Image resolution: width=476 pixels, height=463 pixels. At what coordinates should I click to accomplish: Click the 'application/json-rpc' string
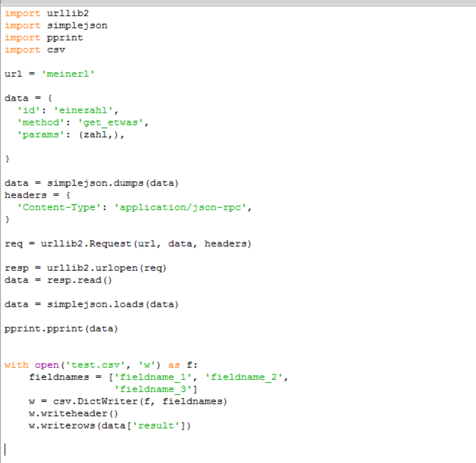(x=183, y=207)
